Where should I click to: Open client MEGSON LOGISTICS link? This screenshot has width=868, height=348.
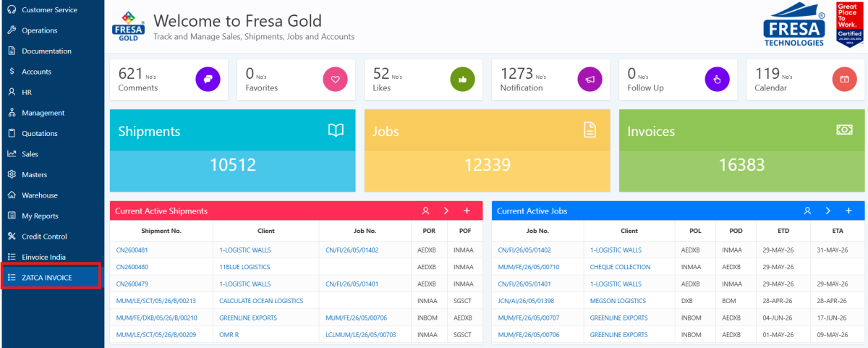(620, 300)
